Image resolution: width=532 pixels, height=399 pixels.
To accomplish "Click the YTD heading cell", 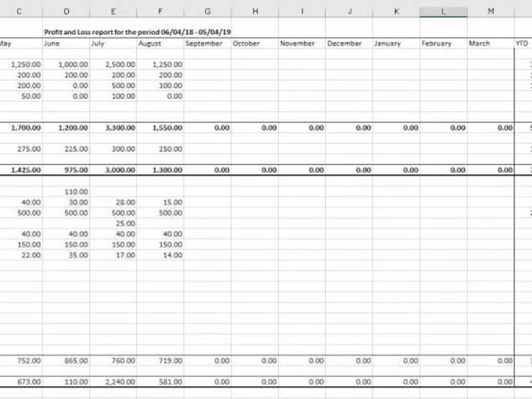I will [523, 43].
